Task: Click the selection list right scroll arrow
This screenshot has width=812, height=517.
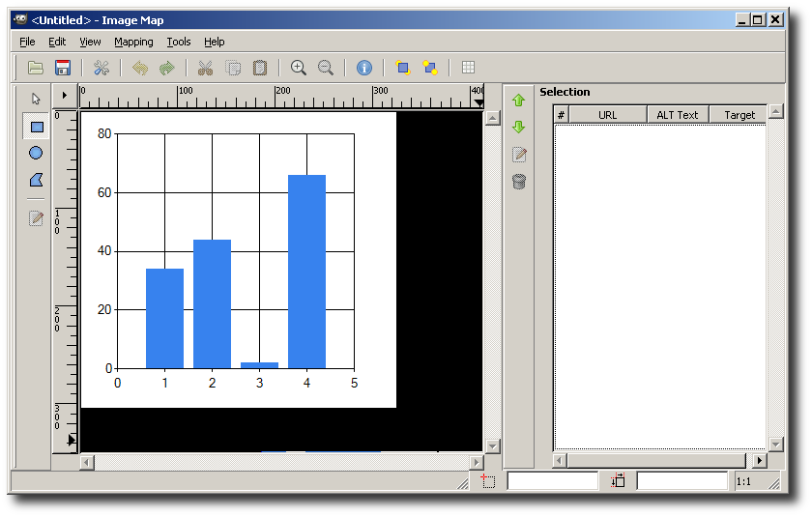Action: 759,460
